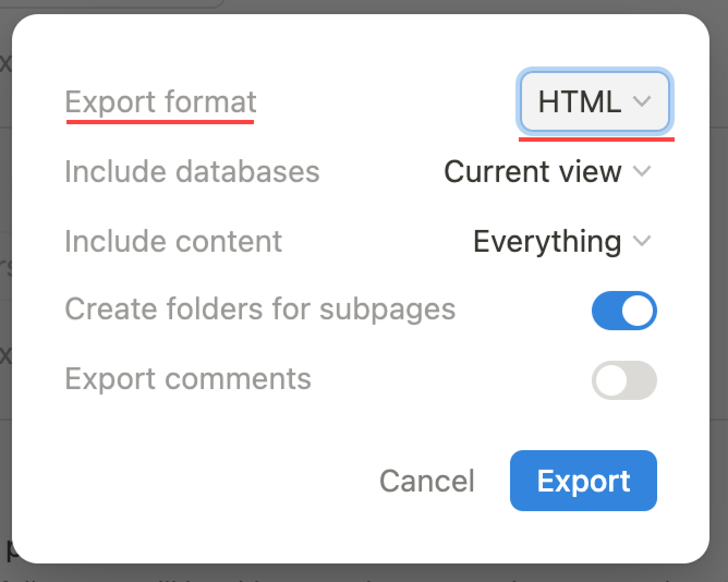Click the Everything value text
This screenshot has height=582, width=728.
(547, 241)
